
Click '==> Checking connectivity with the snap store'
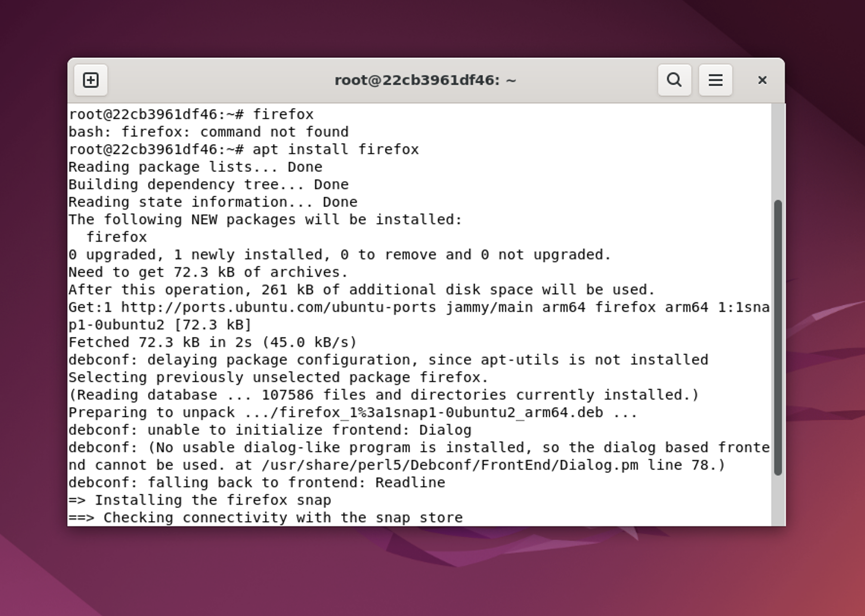265,518
